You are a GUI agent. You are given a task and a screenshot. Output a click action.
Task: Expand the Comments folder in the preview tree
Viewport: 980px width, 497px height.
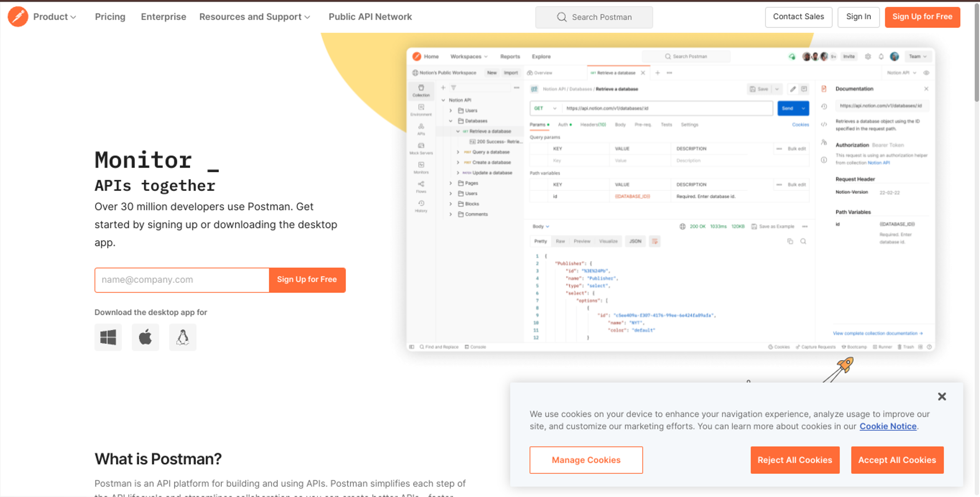[x=451, y=214]
